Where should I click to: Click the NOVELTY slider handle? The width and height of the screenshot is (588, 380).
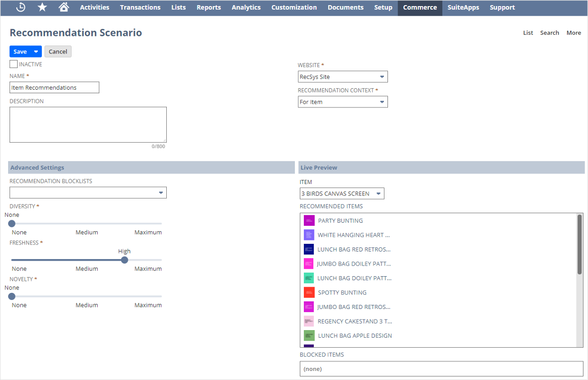click(x=12, y=296)
